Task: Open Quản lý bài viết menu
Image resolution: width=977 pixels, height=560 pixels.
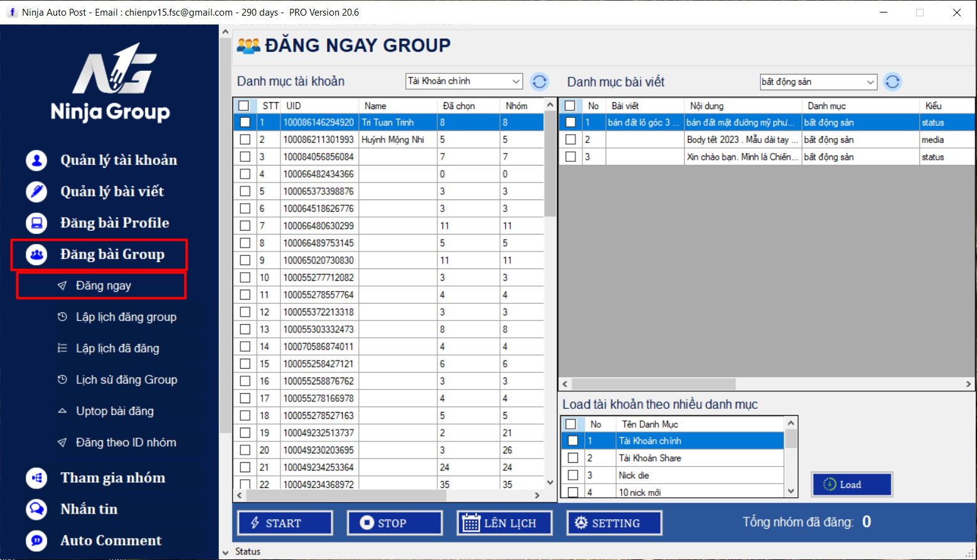Action: coord(112,191)
